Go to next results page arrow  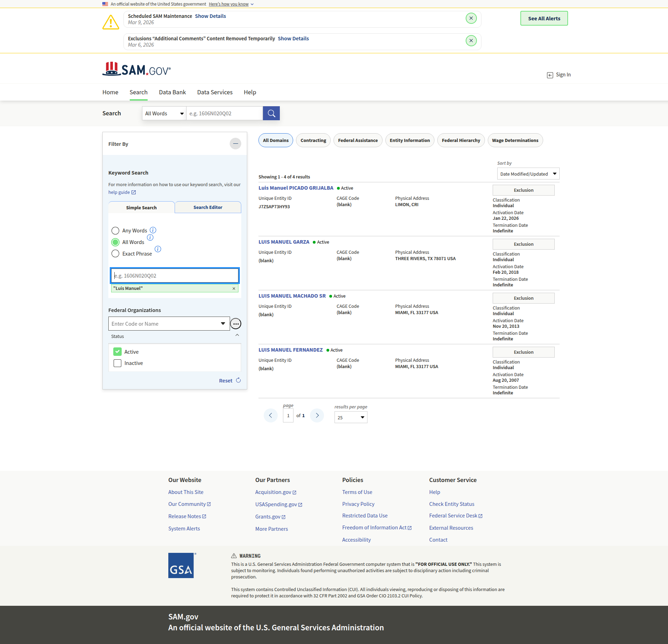point(317,415)
